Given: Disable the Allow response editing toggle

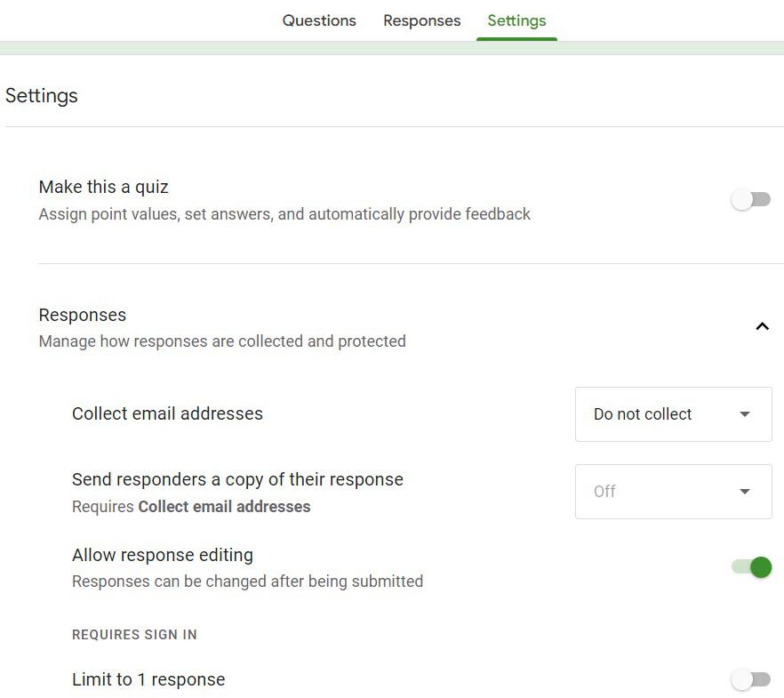Looking at the screenshot, I should pos(751,567).
